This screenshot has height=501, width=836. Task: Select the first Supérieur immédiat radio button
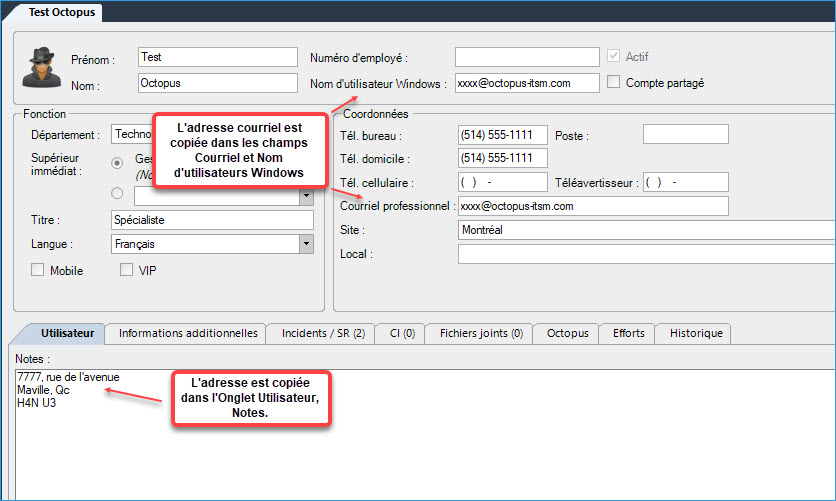[118, 162]
